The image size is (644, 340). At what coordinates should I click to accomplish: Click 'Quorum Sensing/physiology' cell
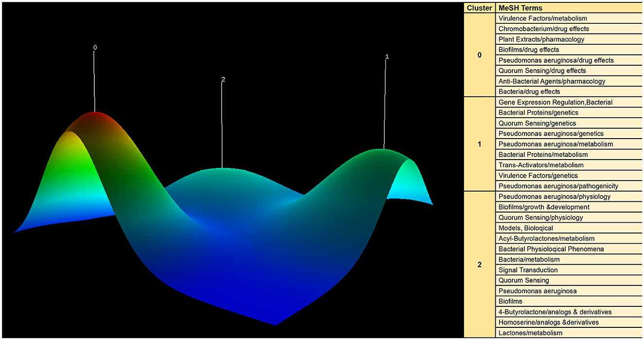tap(569, 217)
